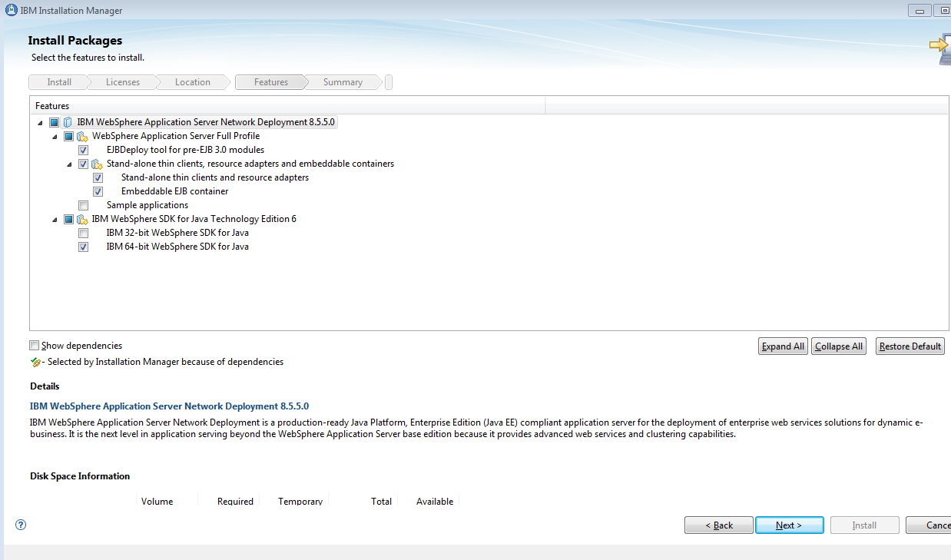
Task: Uncheck EJBDeploy tool for pre-EJB 3.0 modules
Action: (83, 150)
